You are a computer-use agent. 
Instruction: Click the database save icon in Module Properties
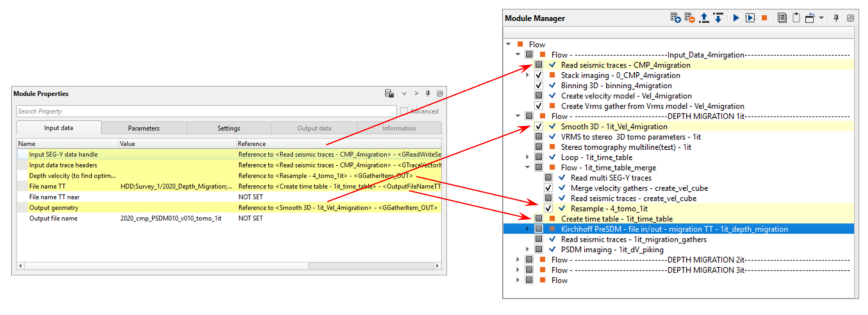point(389,93)
